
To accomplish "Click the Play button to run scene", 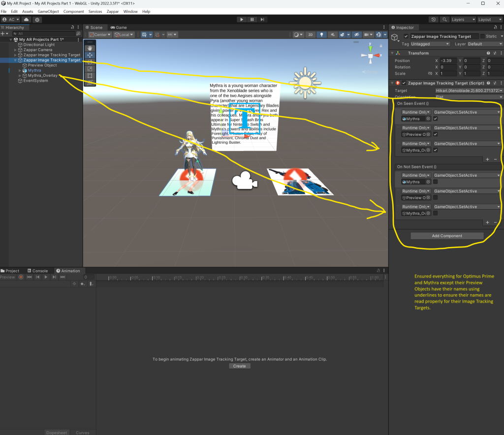I will pyautogui.click(x=241, y=19).
